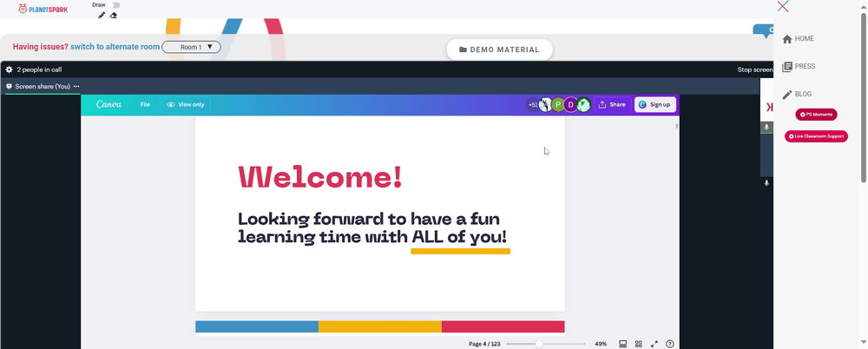The image size is (868, 349).
Task: Click the 2 people in call text
Action: pos(39,69)
